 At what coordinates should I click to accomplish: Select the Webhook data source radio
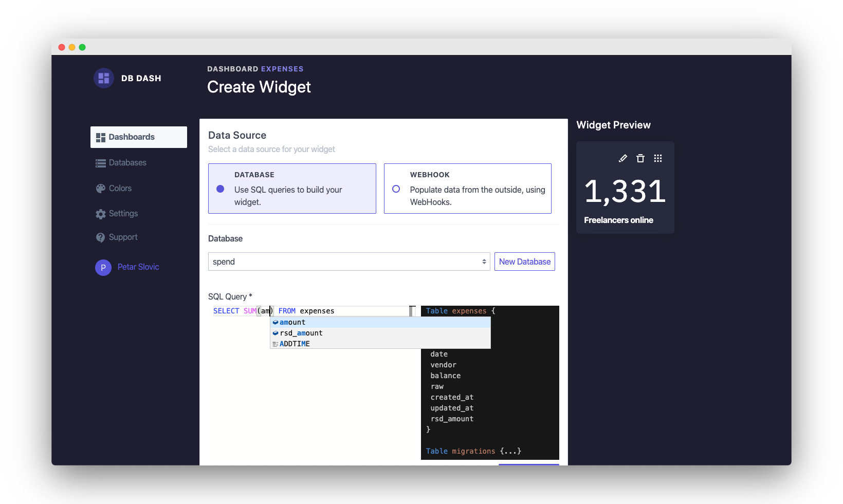[396, 189]
